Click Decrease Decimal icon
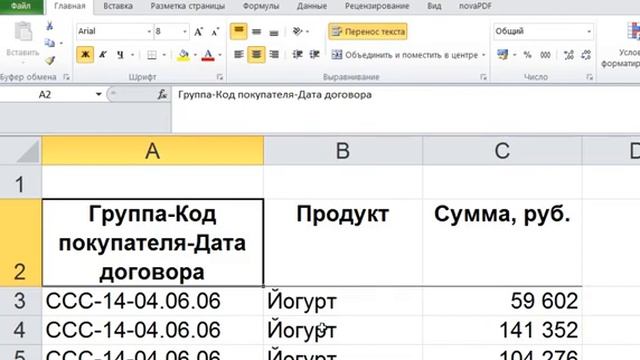 586,55
